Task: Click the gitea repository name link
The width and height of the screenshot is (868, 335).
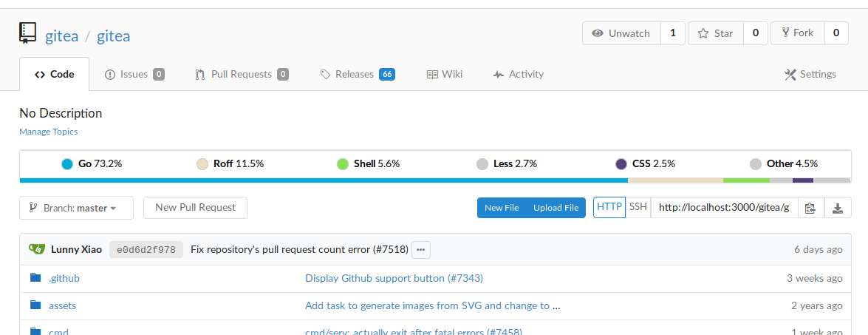Action: pos(114,36)
